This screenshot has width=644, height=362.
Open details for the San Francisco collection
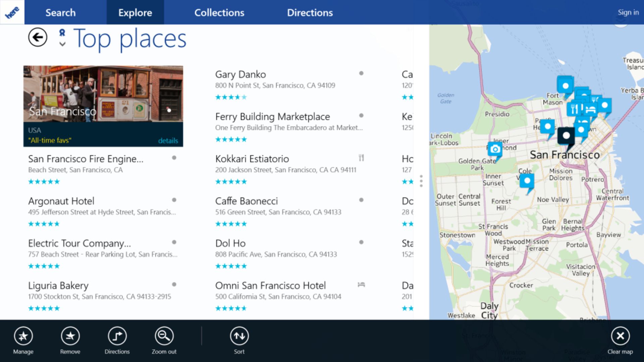click(169, 140)
